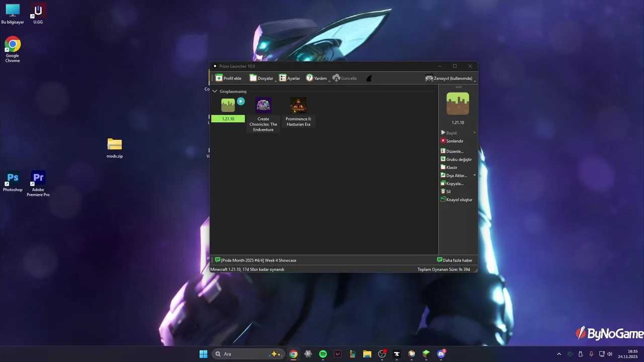Open the instance Klasör folder
Screen dimensions: 644x362
(x=449, y=167)
